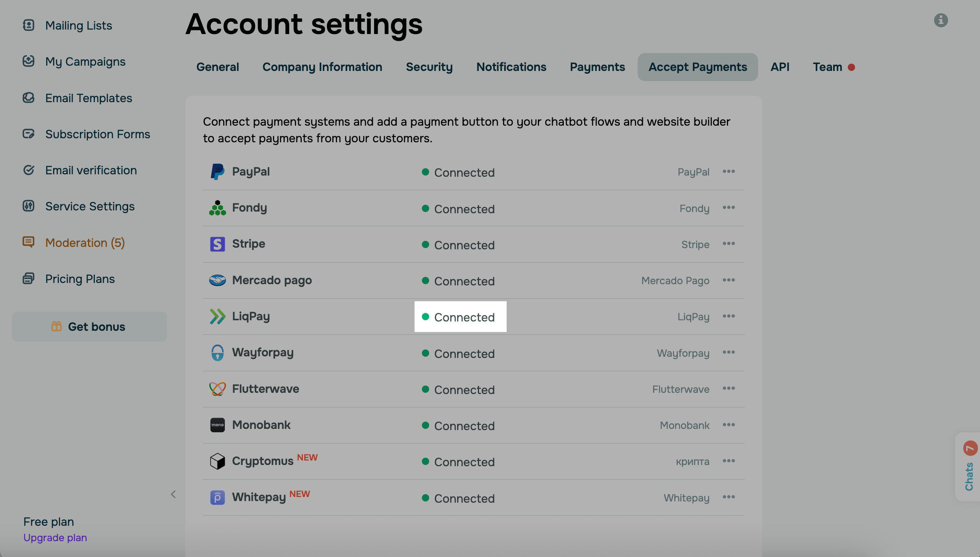Click the Fondy logo icon
Image resolution: width=980 pixels, height=557 pixels.
tap(217, 208)
